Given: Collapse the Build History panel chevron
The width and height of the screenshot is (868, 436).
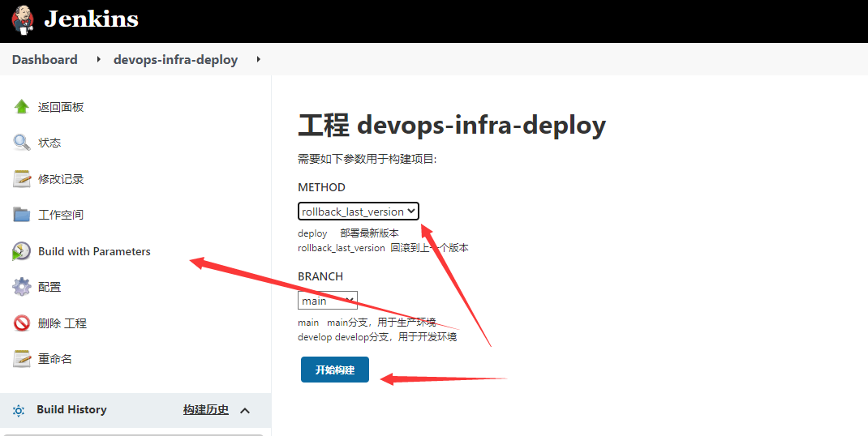Looking at the screenshot, I should (x=245, y=411).
